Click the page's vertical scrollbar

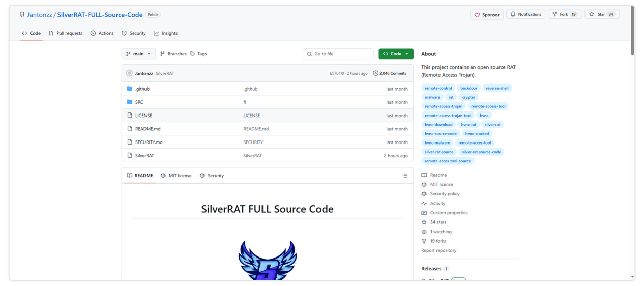(632, 31)
